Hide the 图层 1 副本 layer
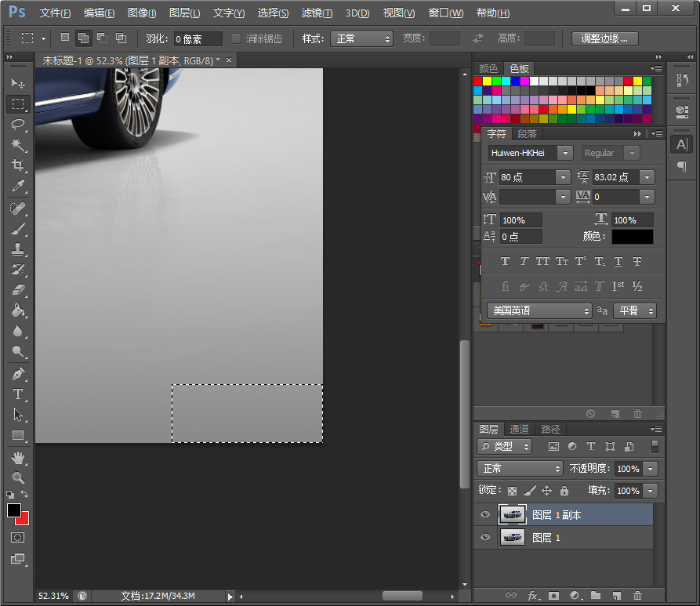Screen dimensions: 700x606 [x=485, y=514]
